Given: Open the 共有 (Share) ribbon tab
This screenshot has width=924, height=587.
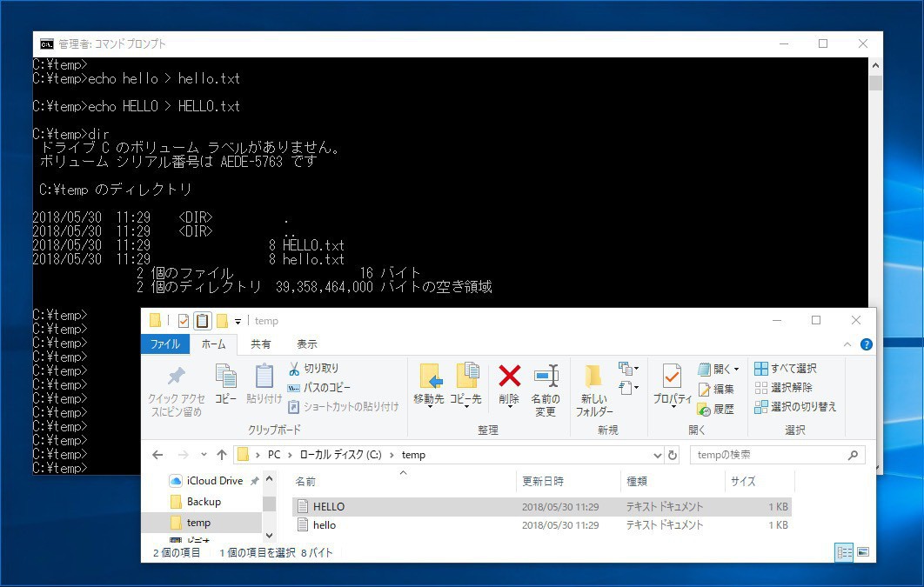Looking at the screenshot, I should [x=261, y=344].
